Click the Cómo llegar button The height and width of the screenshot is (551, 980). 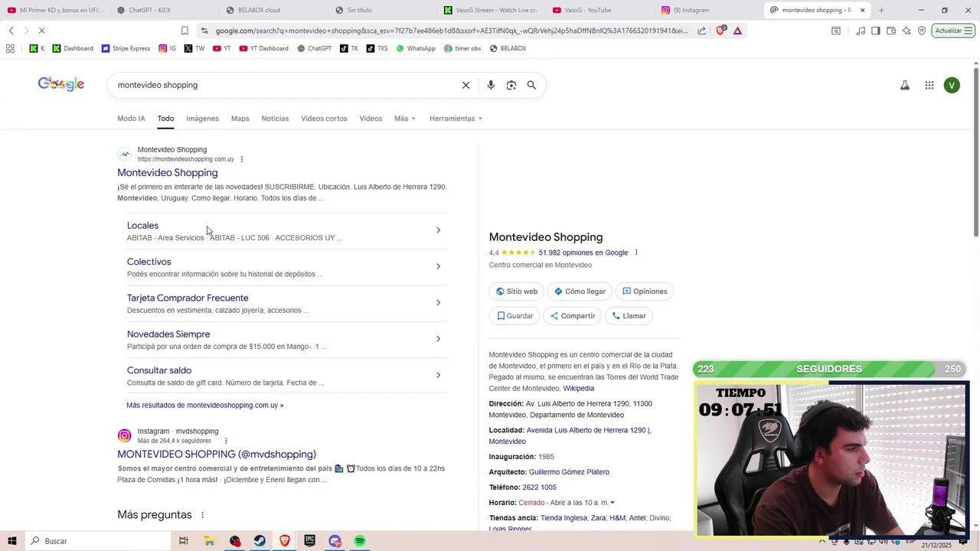tap(580, 292)
